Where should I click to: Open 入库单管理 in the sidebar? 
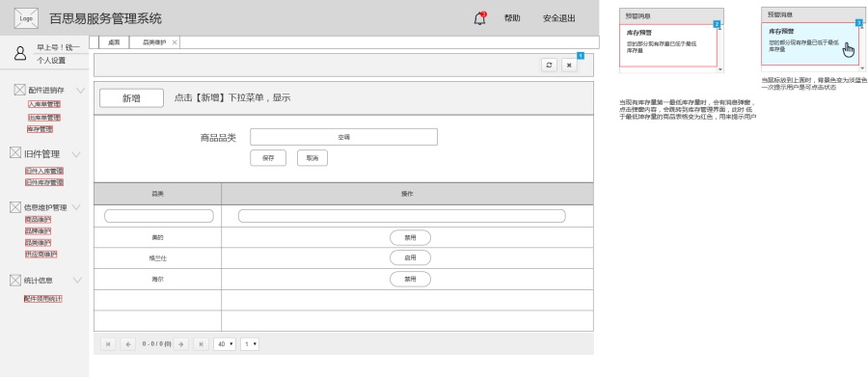pyautogui.click(x=44, y=104)
